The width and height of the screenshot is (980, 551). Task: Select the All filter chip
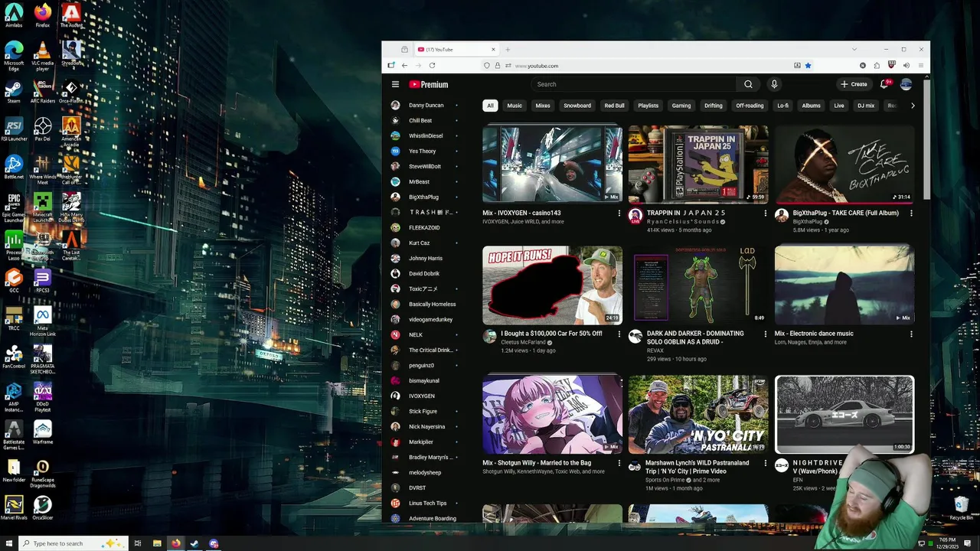(x=490, y=106)
